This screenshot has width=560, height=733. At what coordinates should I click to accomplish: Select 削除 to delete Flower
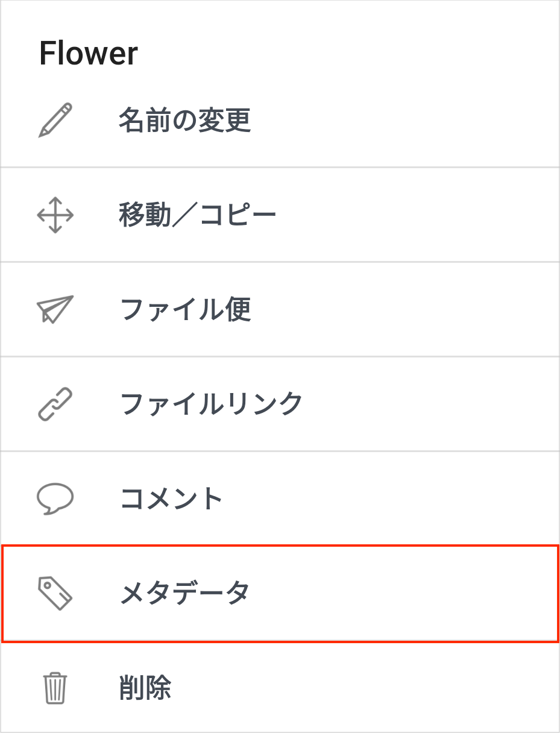[x=145, y=688]
